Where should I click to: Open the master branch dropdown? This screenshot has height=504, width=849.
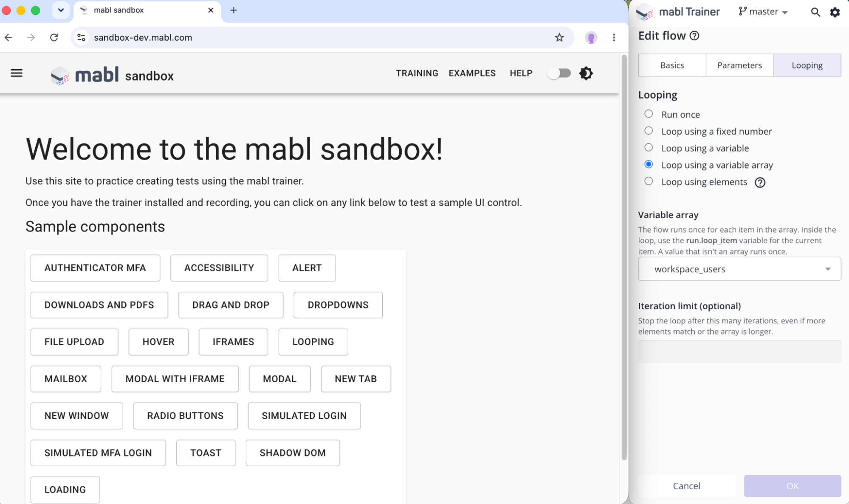click(763, 12)
